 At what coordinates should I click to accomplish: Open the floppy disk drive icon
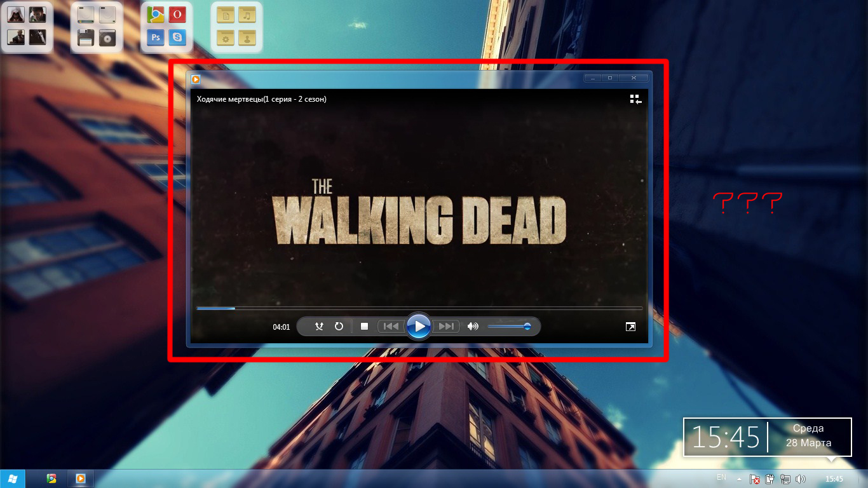coord(86,37)
